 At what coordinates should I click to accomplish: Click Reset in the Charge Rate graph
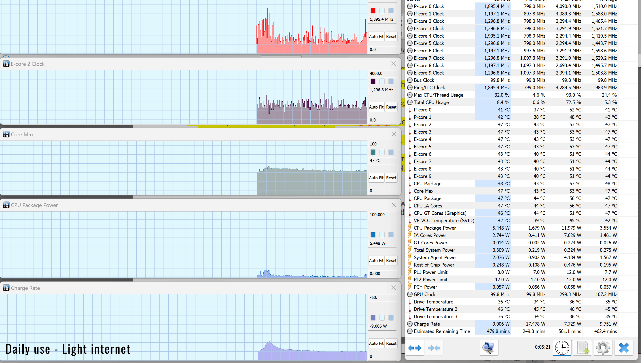click(391, 344)
